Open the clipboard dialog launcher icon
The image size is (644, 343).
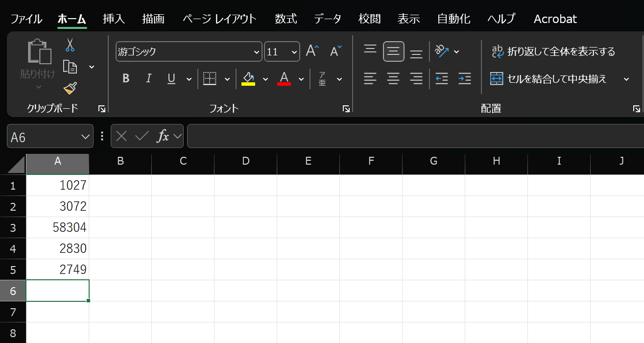[x=102, y=108]
